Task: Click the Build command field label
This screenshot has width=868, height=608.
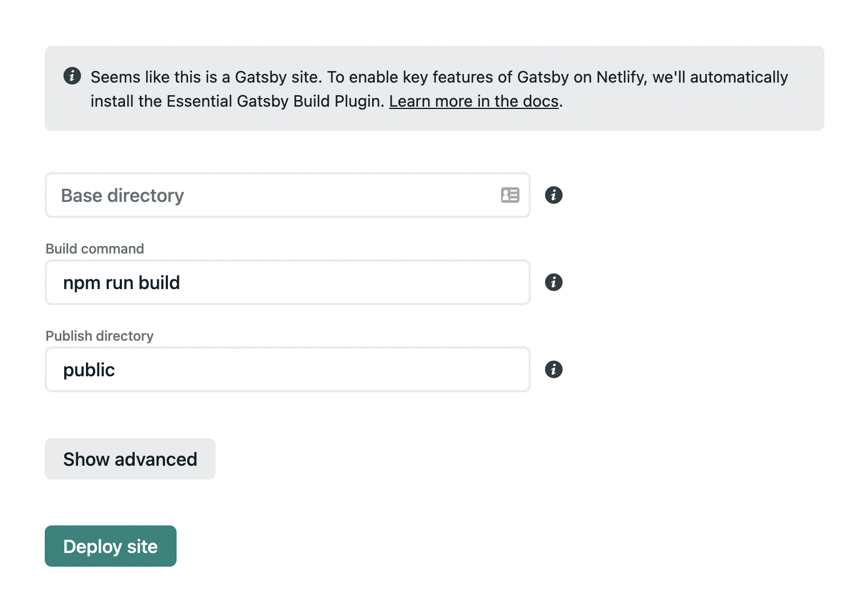Action: point(95,248)
